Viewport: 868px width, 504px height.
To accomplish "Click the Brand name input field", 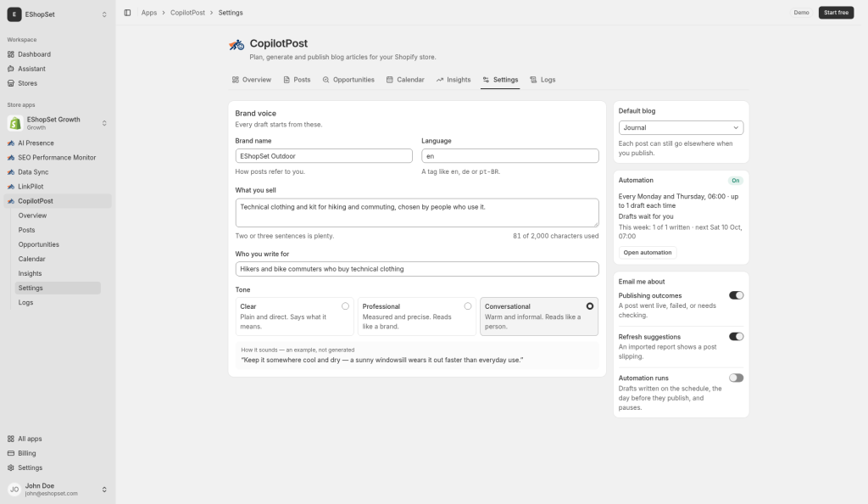I will click(324, 156).
